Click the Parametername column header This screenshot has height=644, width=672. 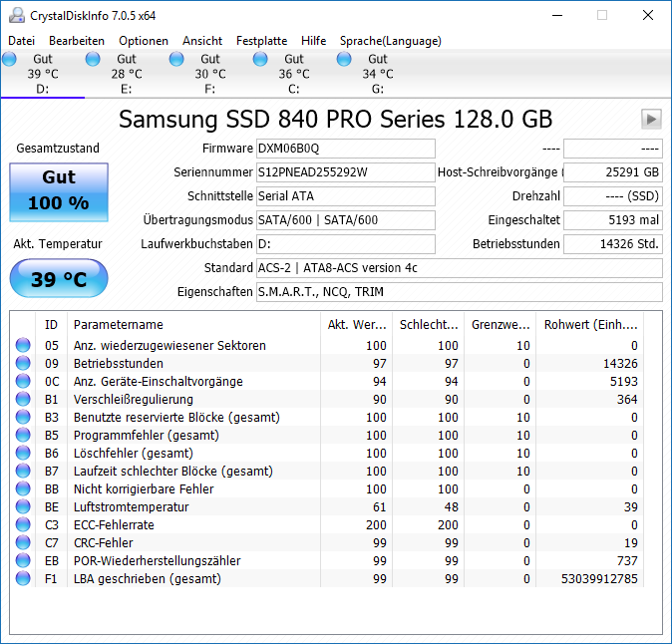pos(193,325)
